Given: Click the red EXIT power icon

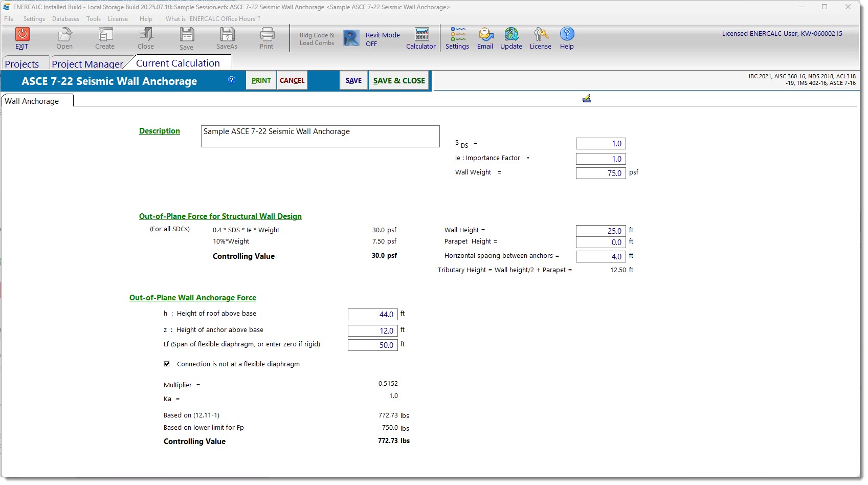Looking at the screenshot, I should pyautogui.click(x=22, y=34).
